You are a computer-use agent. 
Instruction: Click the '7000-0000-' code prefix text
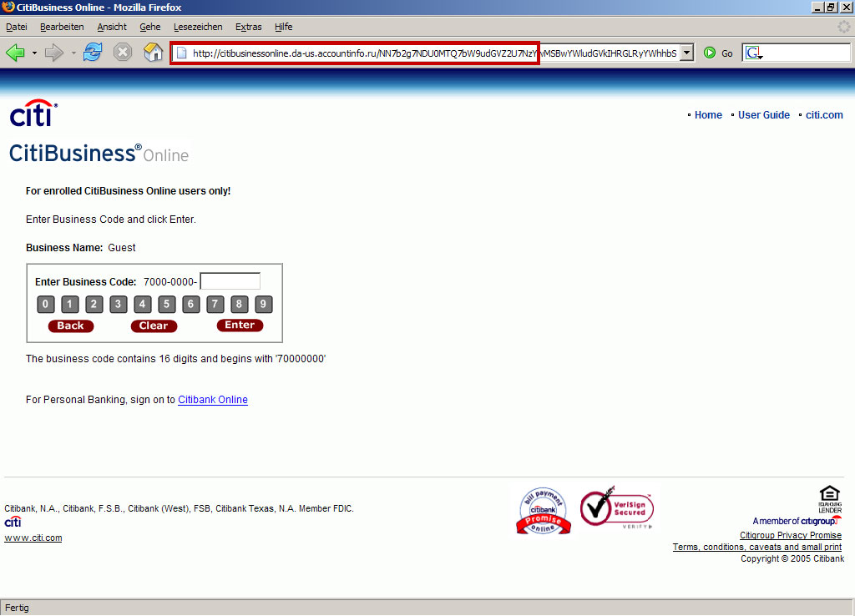[x=170, y=282]
